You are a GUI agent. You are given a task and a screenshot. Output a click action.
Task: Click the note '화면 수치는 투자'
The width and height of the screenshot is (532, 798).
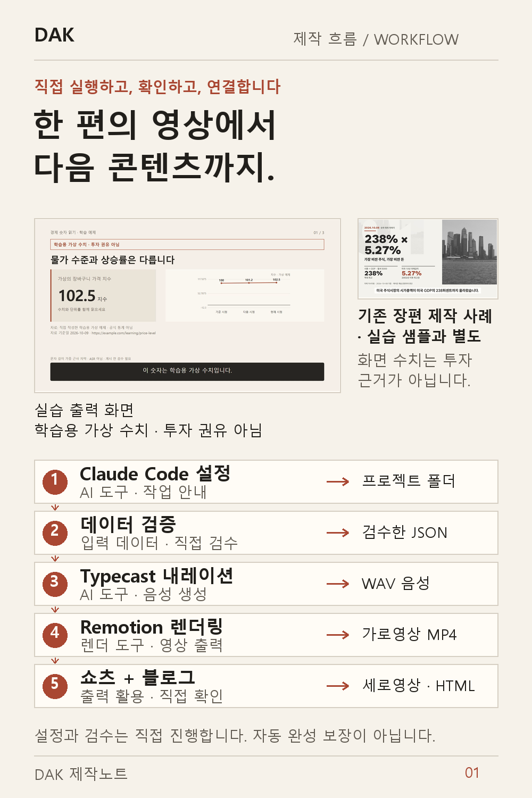[x=415, y=360]
